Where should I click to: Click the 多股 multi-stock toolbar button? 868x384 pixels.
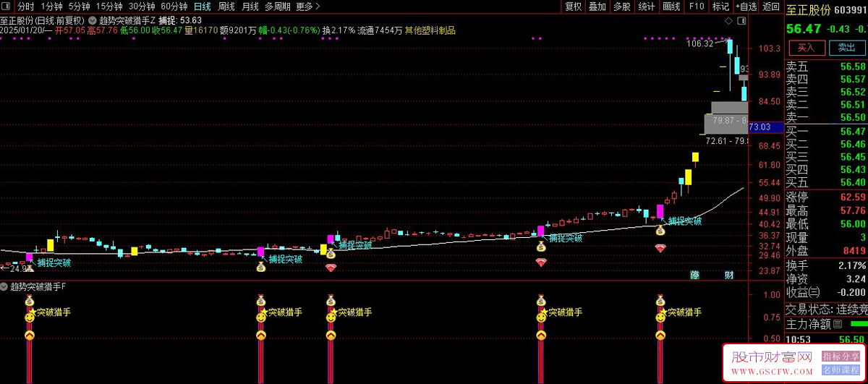[x=622, y=7]
